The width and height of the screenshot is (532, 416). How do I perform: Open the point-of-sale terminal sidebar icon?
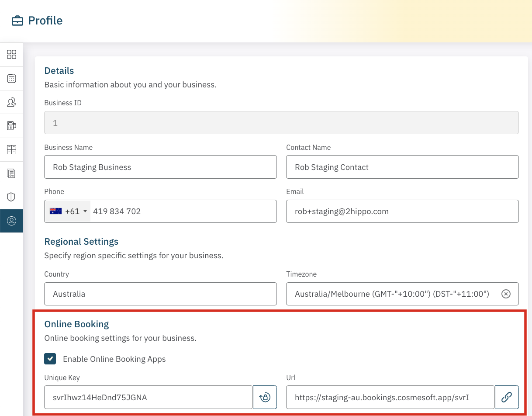[11, 126]
